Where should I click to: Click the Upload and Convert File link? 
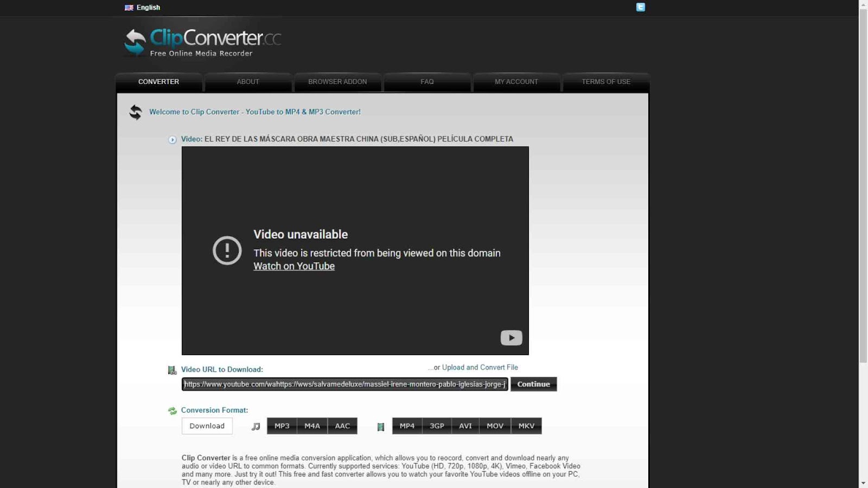[x=480, y=368]
